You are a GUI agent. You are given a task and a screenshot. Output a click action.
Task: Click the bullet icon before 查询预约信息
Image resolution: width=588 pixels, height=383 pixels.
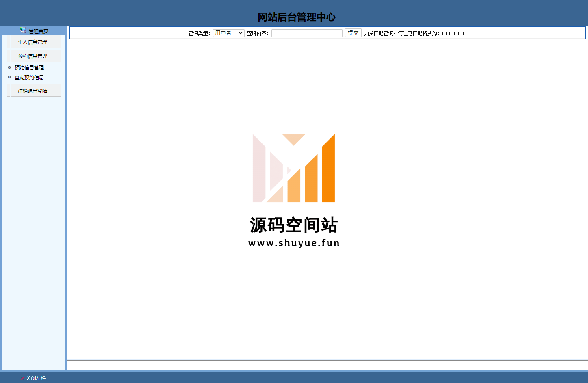[x=9, y=77]
